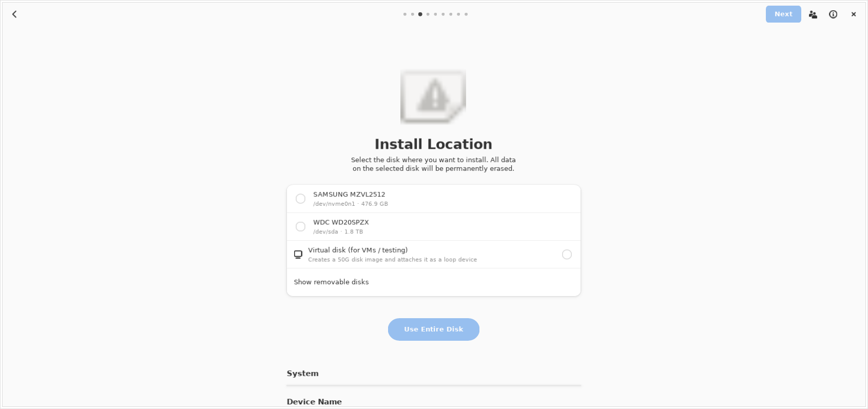Click the last page indicator dot
Image resolution: width=868 pixels, height=409 pixels.
[466, 14]
